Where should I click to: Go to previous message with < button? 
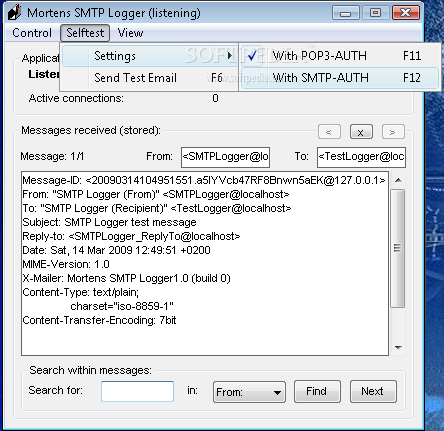[329, 132]
